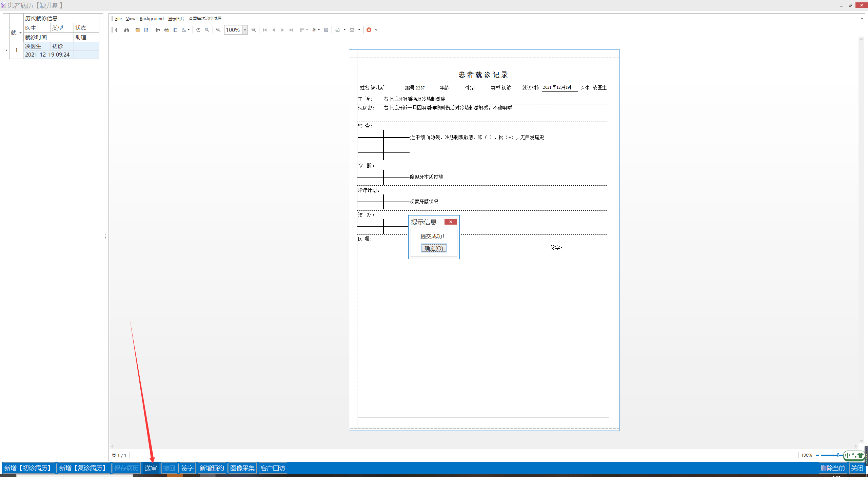Screen dimensions: 868x477
Task: Open the Background menu
Action: (152, 19)
